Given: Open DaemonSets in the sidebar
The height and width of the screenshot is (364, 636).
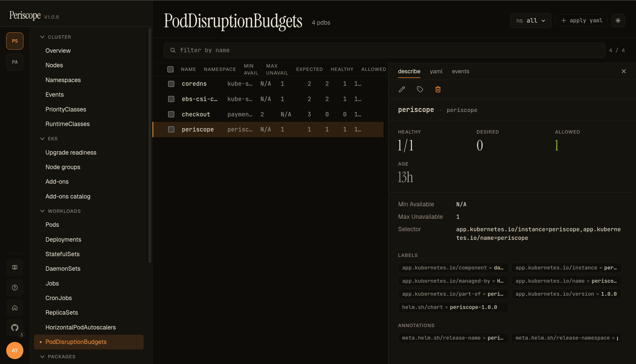Looking at the screenshot, I should click(x=89, y=269).
